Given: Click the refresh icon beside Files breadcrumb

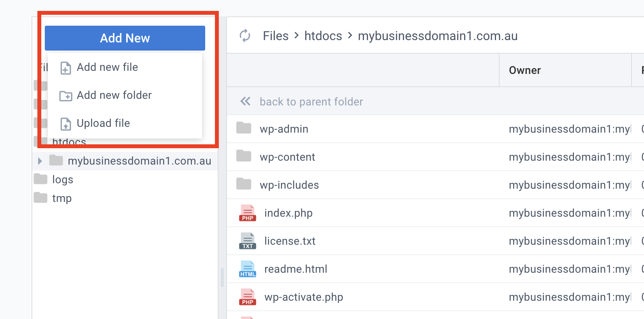Looking at the screenshot, I should pos(245,36).
